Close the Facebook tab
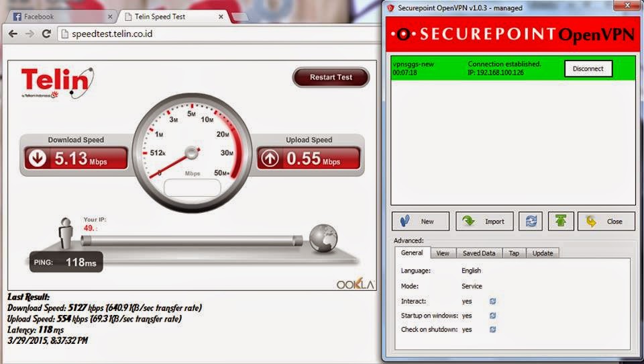 click(110, 17)
